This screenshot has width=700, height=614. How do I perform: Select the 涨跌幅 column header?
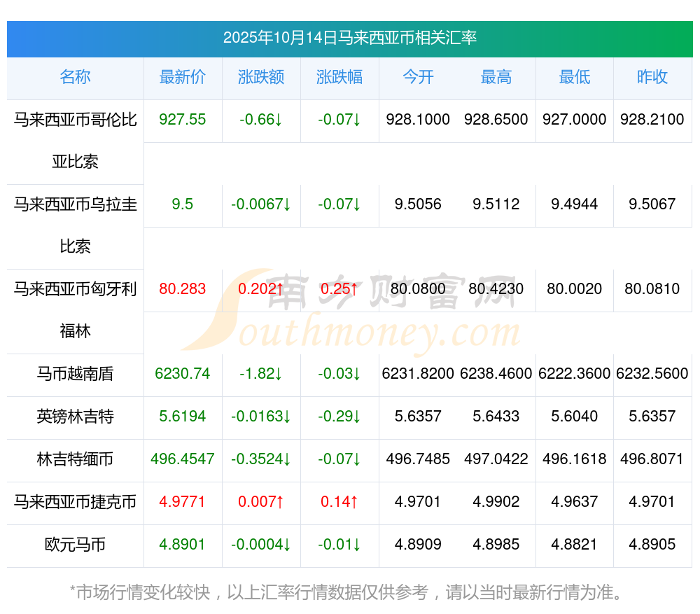click(339, 77)
